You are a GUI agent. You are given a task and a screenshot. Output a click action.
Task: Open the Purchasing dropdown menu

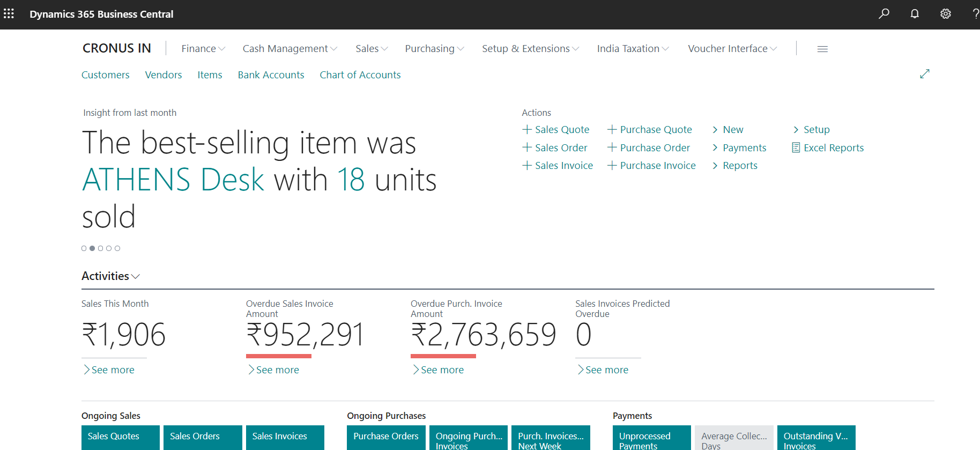coord(434,49)
